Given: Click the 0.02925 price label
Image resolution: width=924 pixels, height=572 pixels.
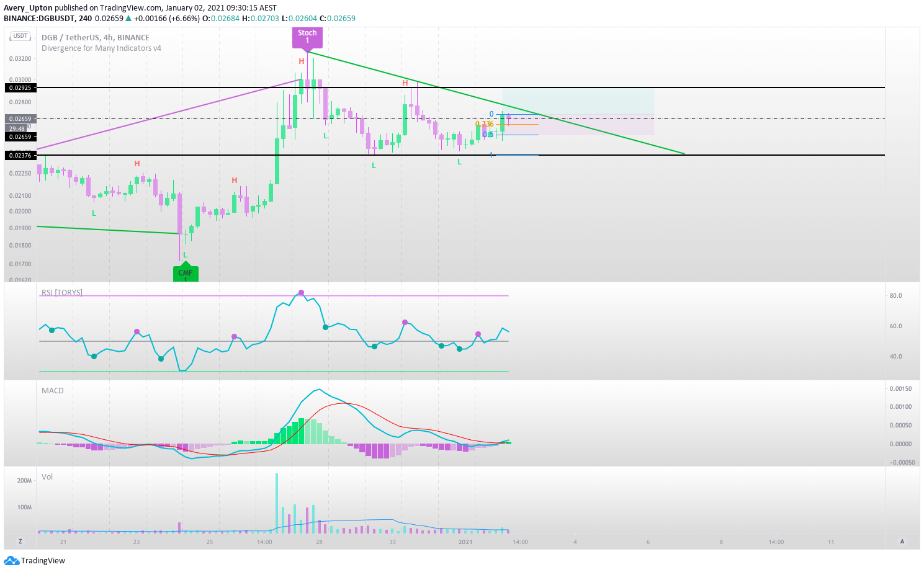Looking at the screenshot, I should point(20,88).
